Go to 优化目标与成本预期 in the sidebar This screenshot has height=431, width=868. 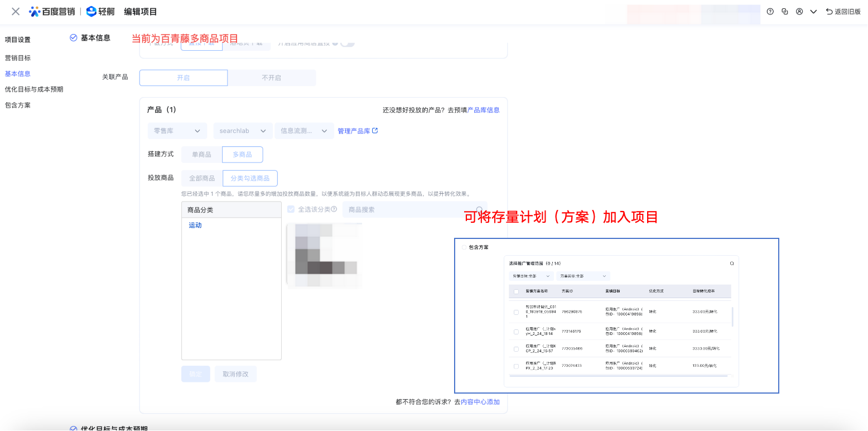click(x=34, y=89)
